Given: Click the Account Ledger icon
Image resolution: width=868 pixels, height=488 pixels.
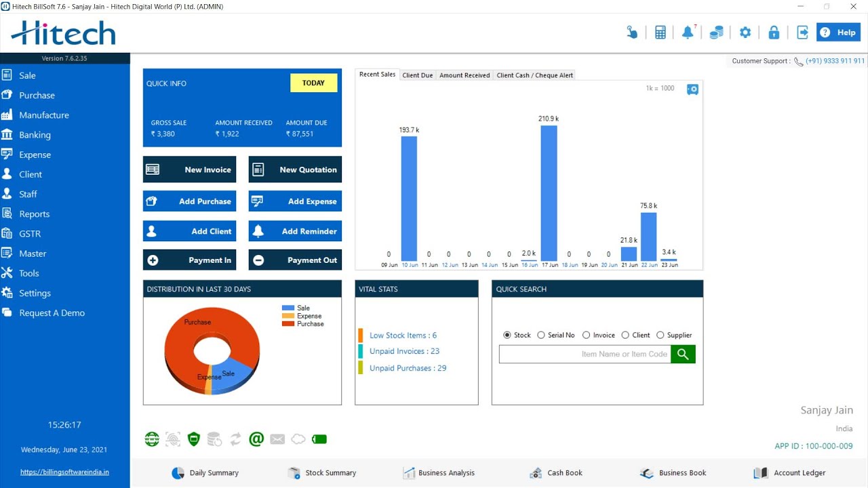Looking at the screenshot, I should (x=761, y=473).
